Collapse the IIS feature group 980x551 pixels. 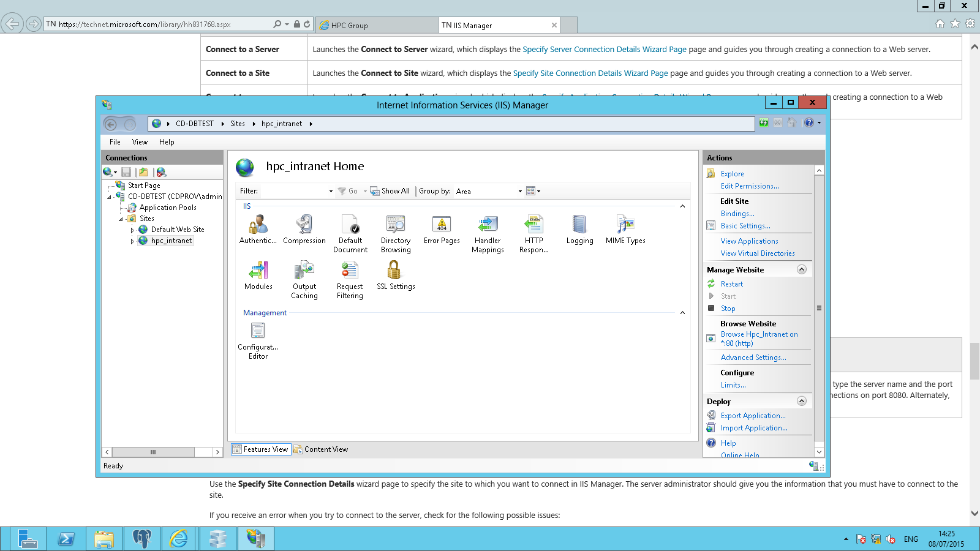[682, 206]
